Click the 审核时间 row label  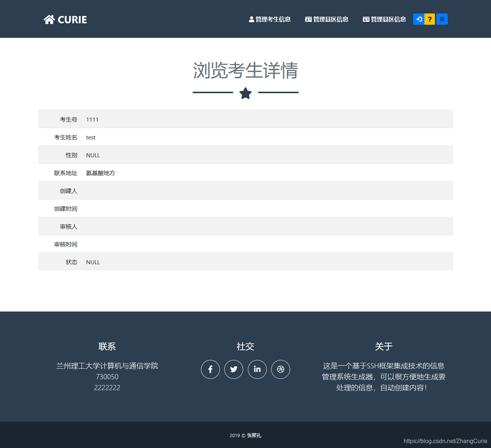pos(66,244)
